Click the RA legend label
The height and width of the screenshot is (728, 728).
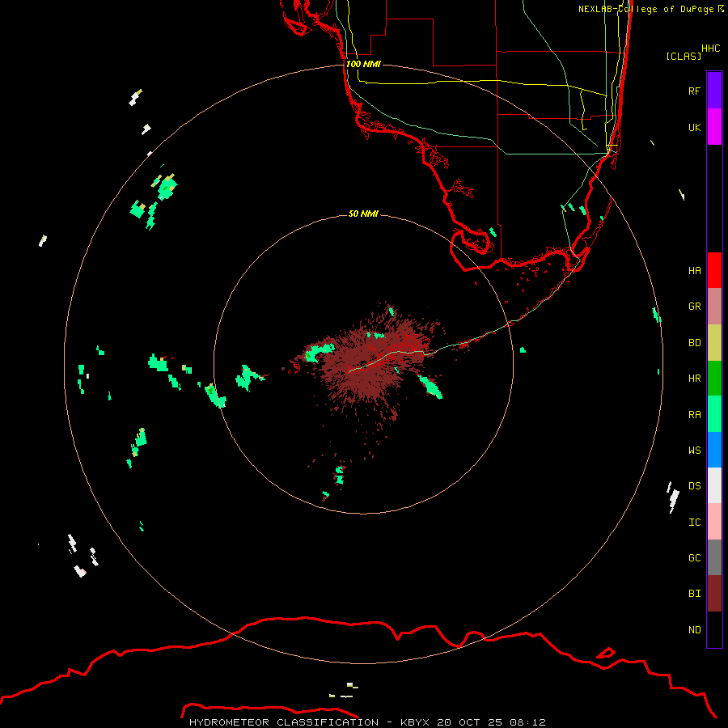[x=694, y=415]
